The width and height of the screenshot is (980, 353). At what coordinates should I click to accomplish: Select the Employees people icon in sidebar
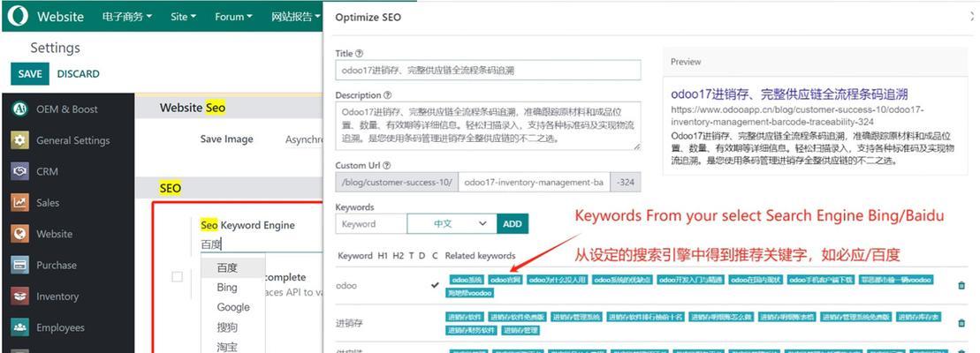[x=20, y=327]
